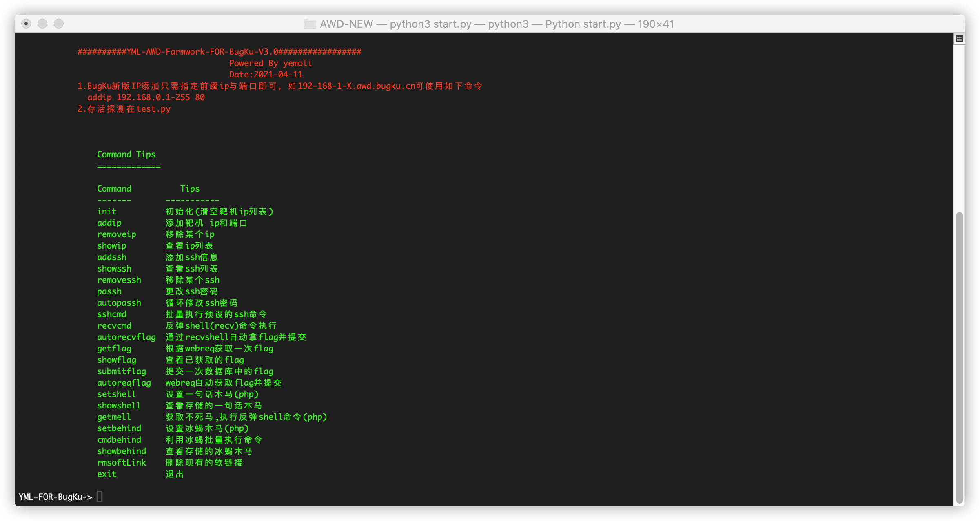This screenshot has height=521, width=980.
Task: Click the 'init' command in the list
Action: [x=107, y=212]
